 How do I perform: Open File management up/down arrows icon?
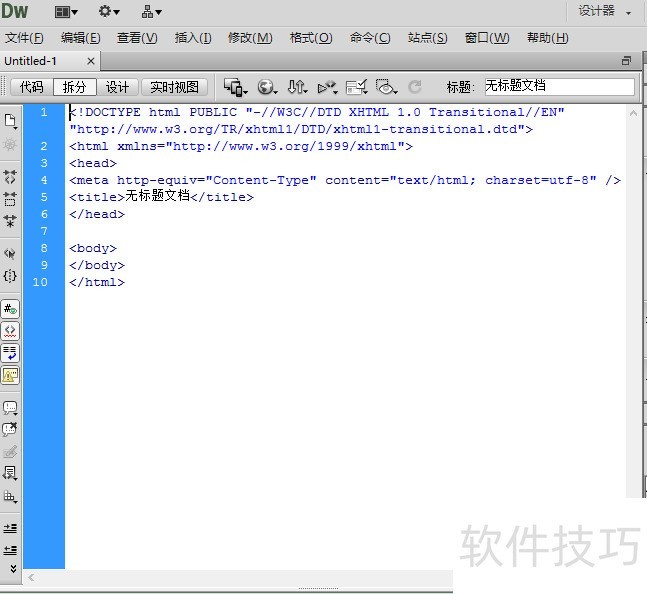(297, 87)
